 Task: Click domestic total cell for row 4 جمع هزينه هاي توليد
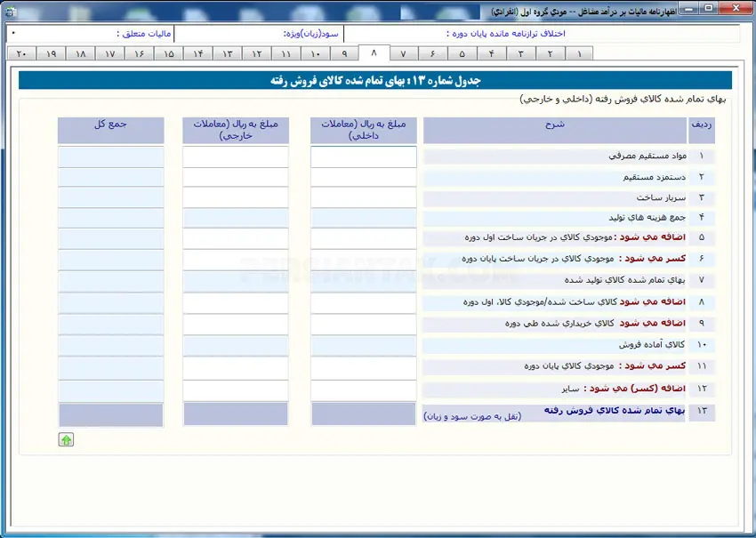(x=364, y=218)
